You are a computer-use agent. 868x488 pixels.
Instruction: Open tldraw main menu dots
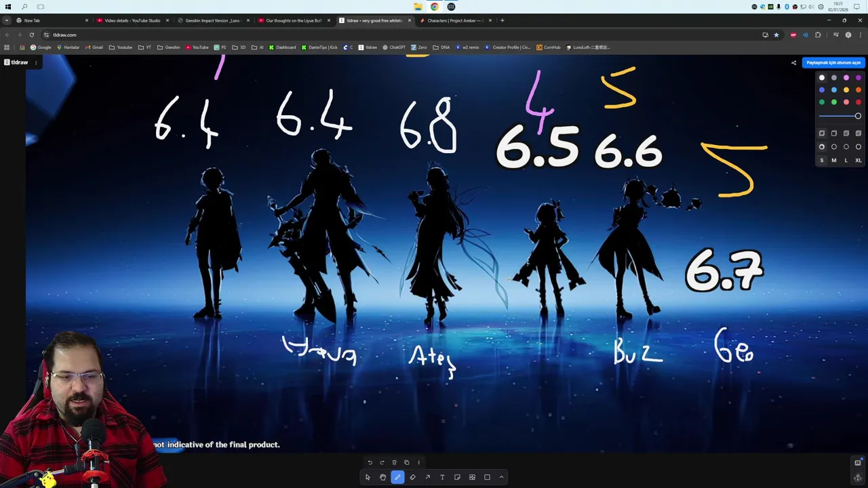pyautogui.click(x=36, y=62)
